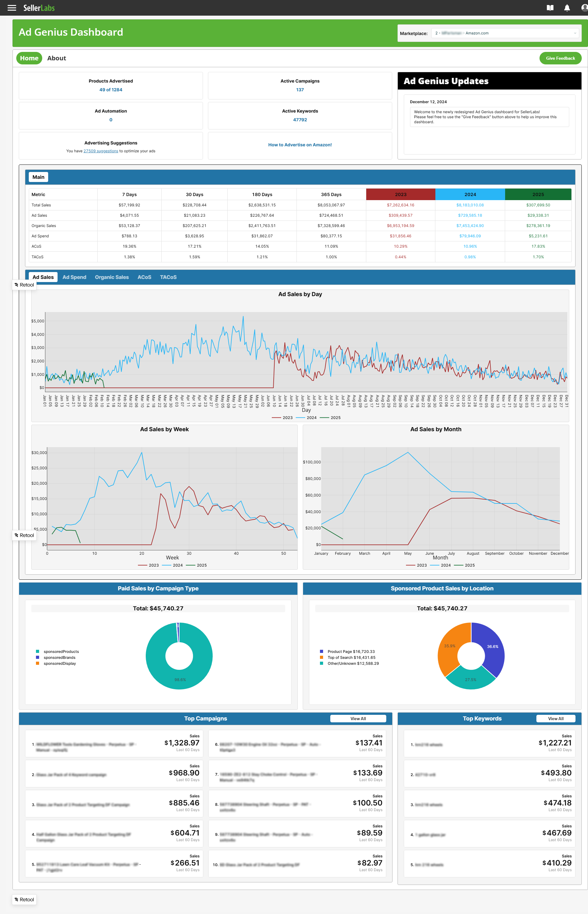Switch to the Organic Sales chart tab
This screenshot has width=588, height=914.
[x=112, y=277]
